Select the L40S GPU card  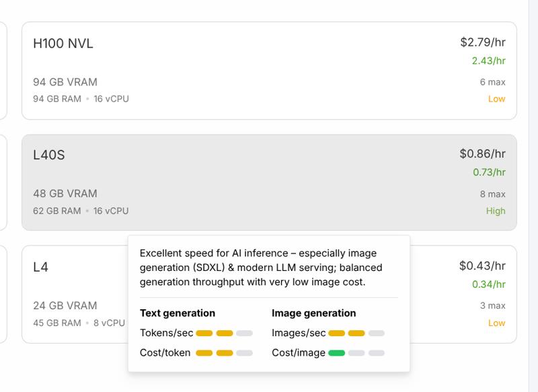pos(269,182)
